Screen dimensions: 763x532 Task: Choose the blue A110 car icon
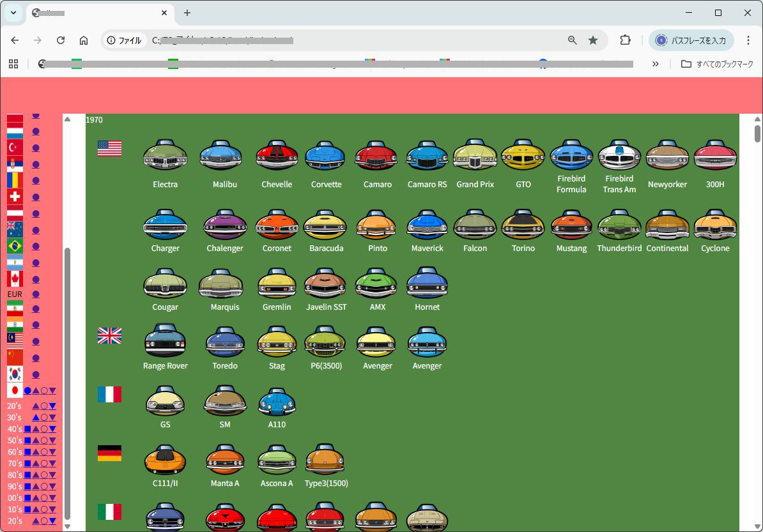click(x=277, y=402)
